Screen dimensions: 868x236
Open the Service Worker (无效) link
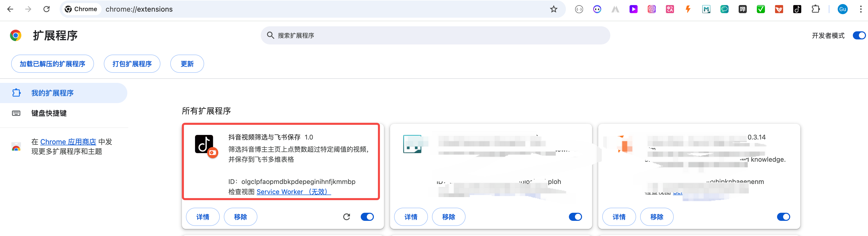pos(294,192)
